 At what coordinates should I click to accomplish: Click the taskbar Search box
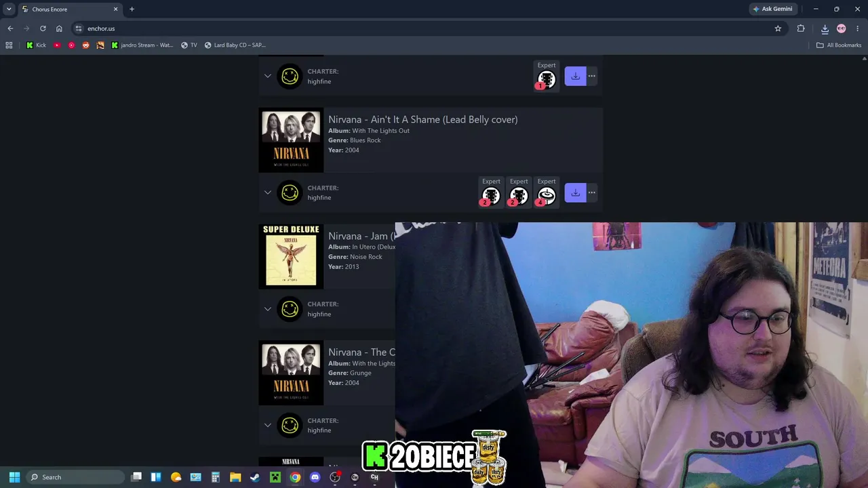76,477
